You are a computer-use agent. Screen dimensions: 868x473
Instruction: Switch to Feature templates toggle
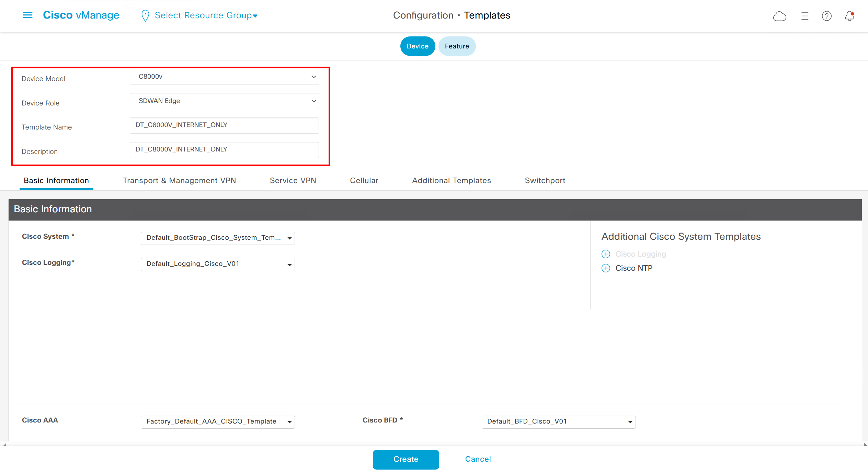click(457, 46)
